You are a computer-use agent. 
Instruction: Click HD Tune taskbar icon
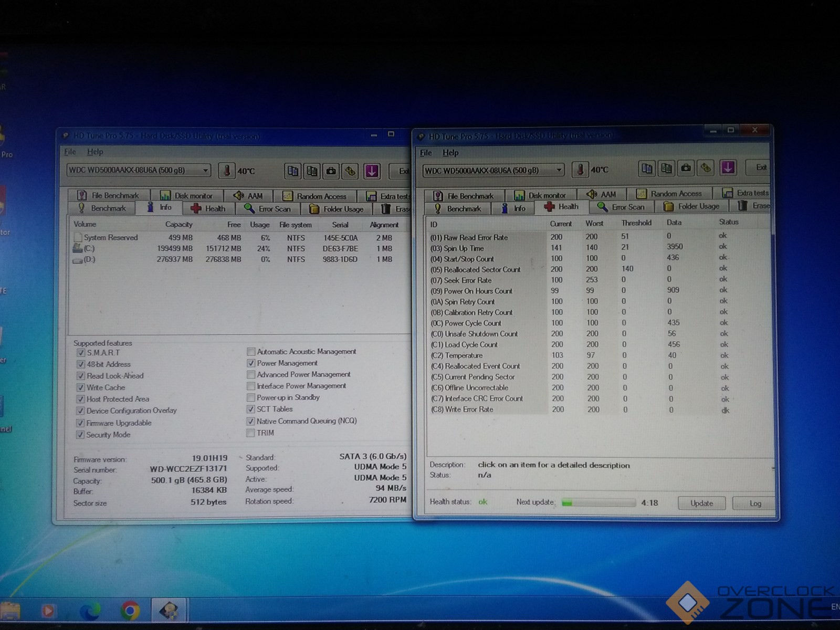point(169,611)
